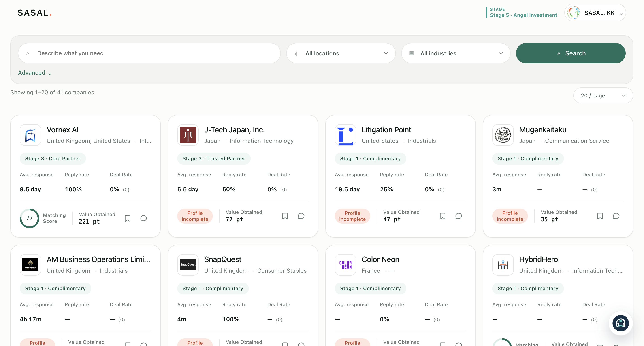Click SnapQuest Stage 1 Complimentary badge
Screen dimensions: 644x346
click(x=213, y=289)
